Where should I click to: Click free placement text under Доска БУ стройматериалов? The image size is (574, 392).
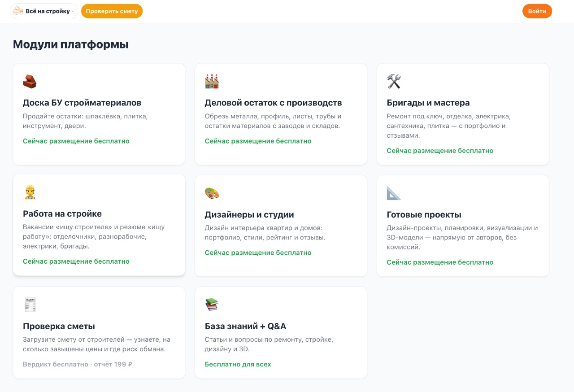pos(76,141)
